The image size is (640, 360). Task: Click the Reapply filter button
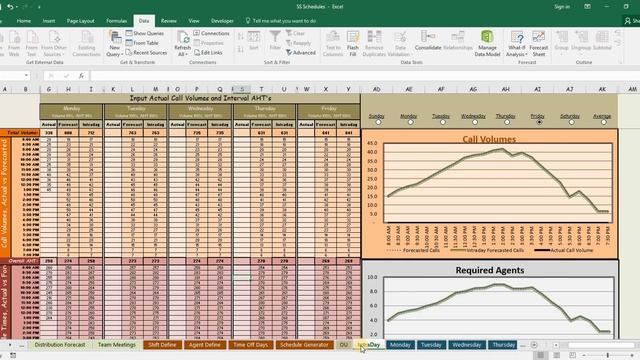coord(298,43)
